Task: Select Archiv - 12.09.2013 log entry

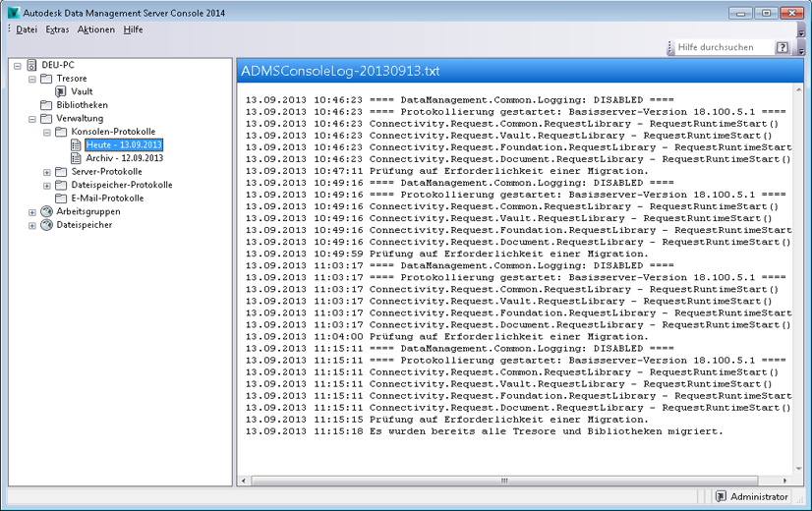Action: point(124,158)
